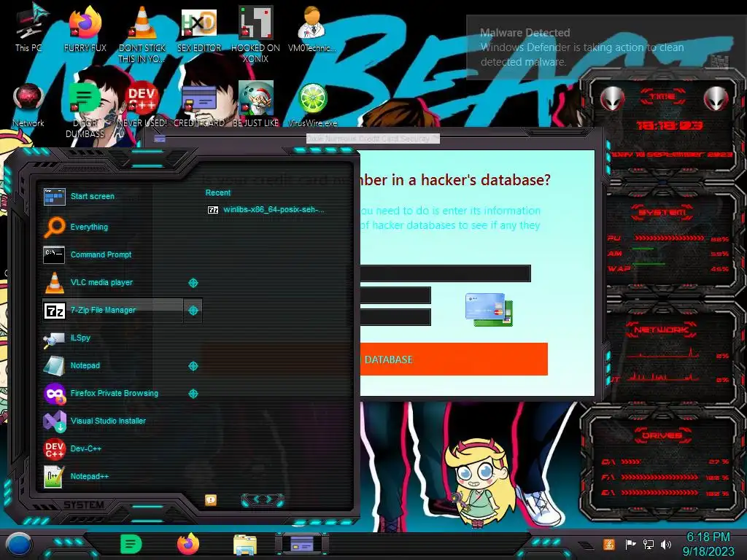The width and height of the screenshot is (747, 560).
Task: Click the orange notification icon in start menu
Action: tap(211, 499)
